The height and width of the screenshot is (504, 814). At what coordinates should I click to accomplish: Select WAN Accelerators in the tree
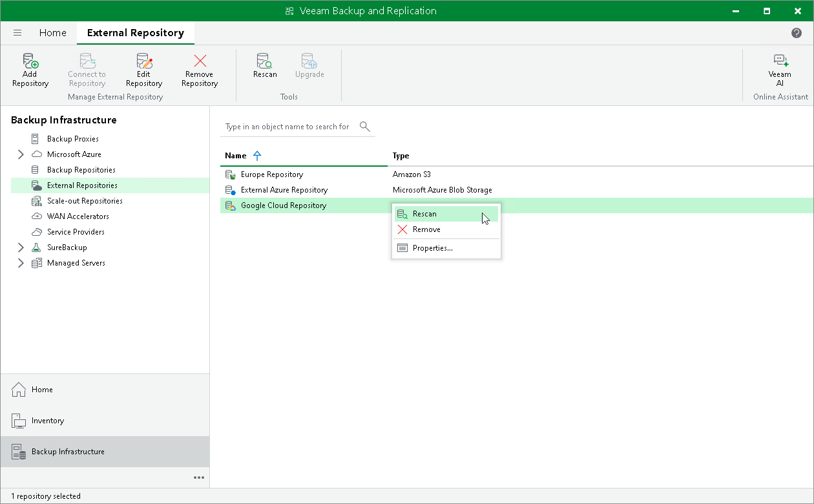tap(78, 216)
